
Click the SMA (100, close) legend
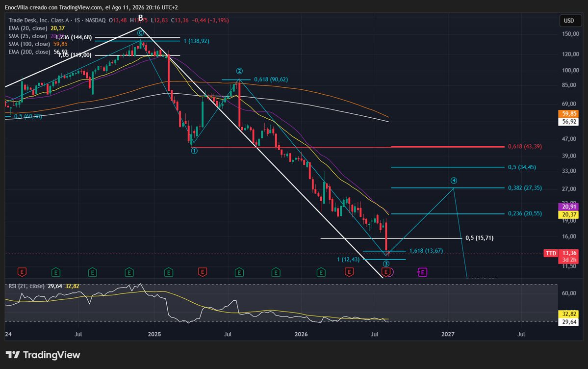[x=38, y=44]
